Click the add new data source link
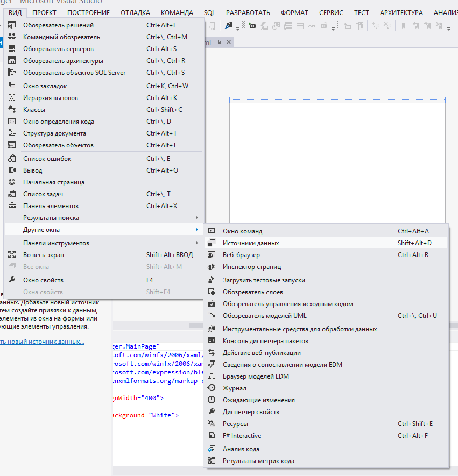The width and height of the screenshot is (458, 476). click(42, 342)
